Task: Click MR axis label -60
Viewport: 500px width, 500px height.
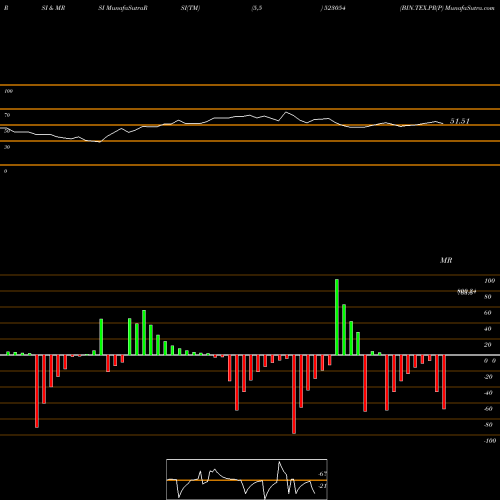Action: tap(488, 409)
